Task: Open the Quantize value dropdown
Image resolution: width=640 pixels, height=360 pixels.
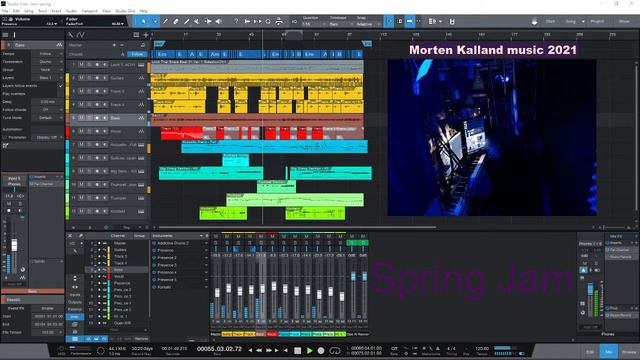Action: pos(314,24)
